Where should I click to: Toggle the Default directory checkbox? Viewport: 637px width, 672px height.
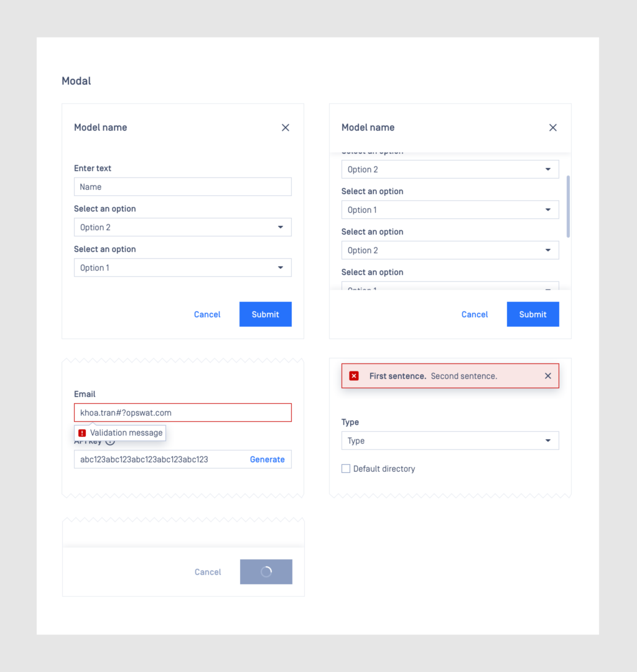pos(346,469)
